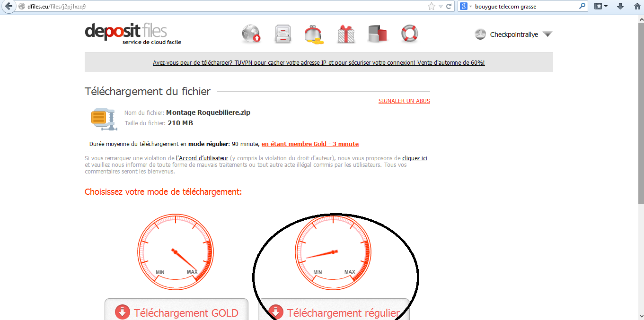This screenshot has width=644, height=320.
Task: Open the Checkpointrallye account name
Action: 514,35
